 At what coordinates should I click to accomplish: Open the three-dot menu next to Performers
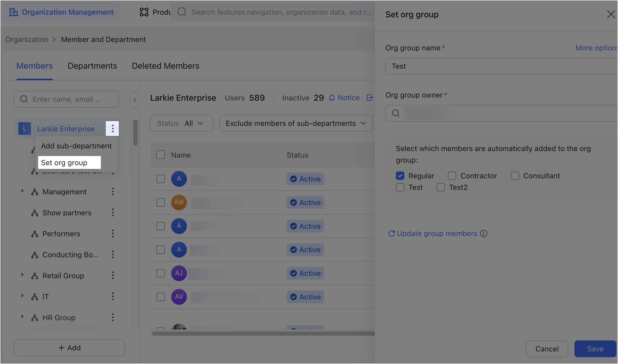click(x=113, y=233)
